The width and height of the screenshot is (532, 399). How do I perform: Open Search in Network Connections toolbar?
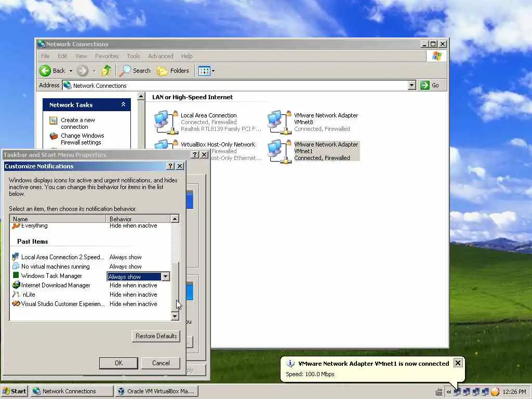point(135,71)
